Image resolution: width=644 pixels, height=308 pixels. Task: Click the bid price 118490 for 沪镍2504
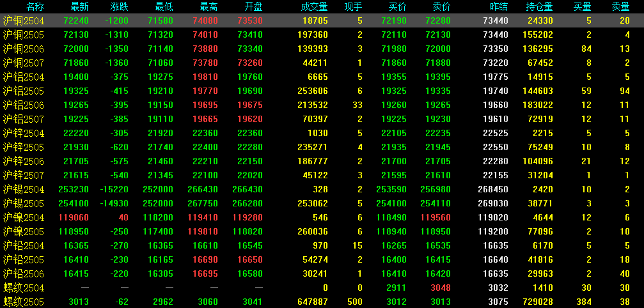coord(391,218)
